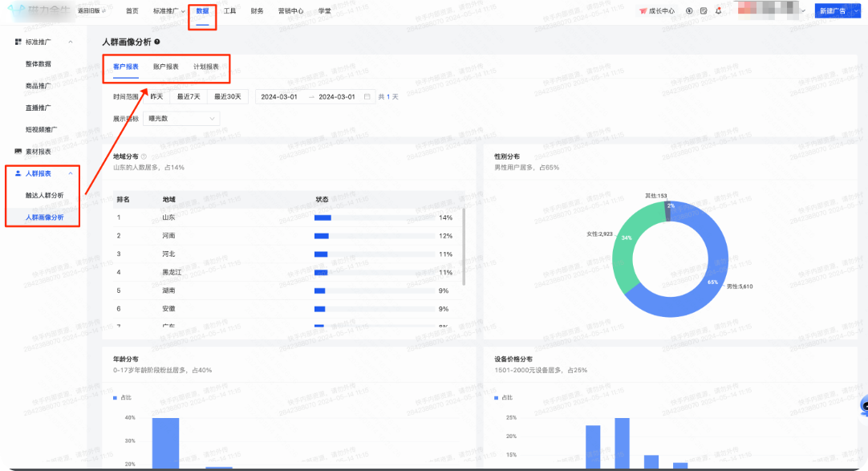The width and height of the screenshot is (868, 471).
Task: Click the coin balance icon in header
Action: click(x=690, y=11)
